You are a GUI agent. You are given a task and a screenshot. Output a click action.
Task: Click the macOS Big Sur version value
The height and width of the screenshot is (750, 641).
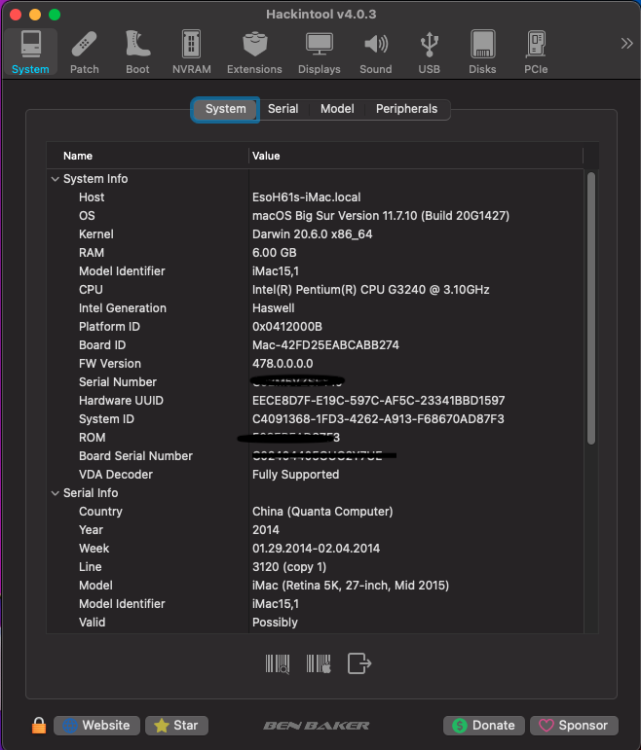pyautogui.click(x=381, y=216)
